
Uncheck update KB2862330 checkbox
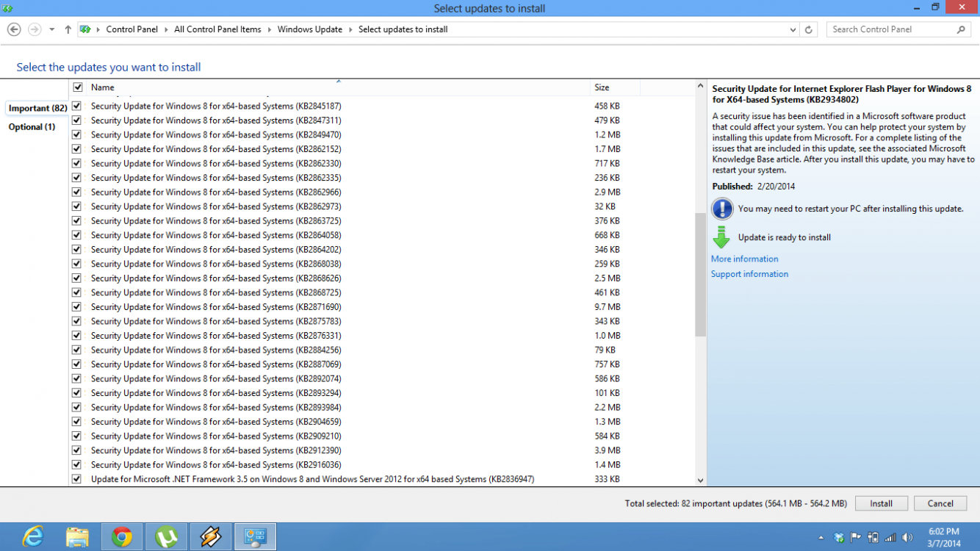click(x=77, y=163)
